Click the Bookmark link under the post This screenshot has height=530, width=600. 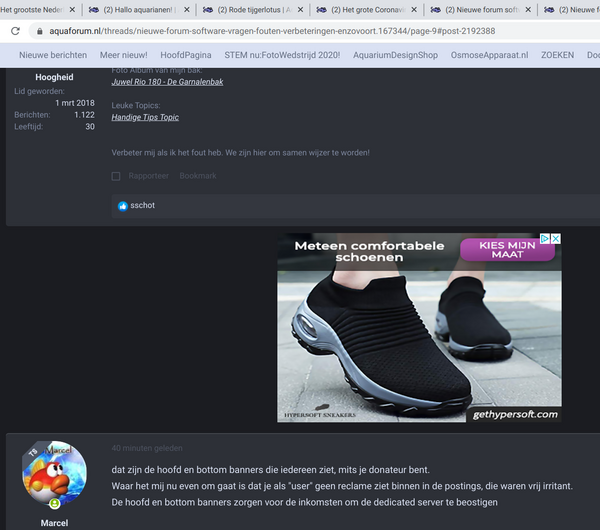[x=197, y=176]
